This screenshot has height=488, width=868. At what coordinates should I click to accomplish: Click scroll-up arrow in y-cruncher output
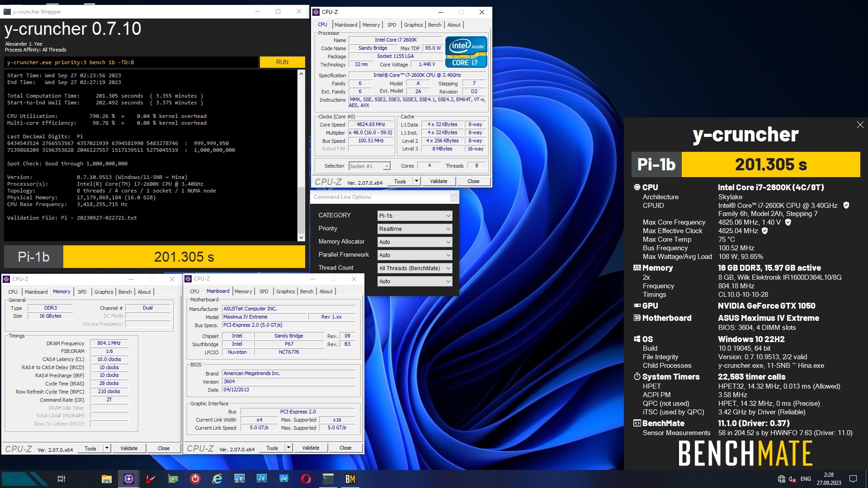click(301, 73)
